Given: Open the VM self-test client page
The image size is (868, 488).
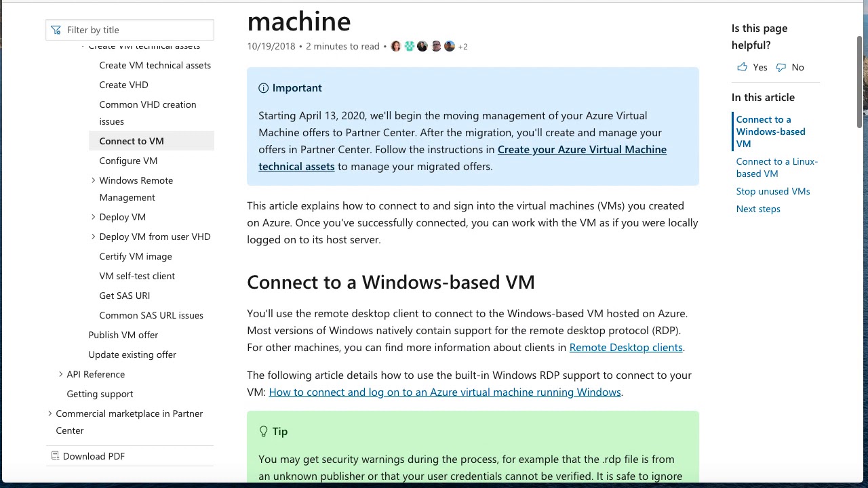Looking at the screenshot, I should [x=137, y=276].
